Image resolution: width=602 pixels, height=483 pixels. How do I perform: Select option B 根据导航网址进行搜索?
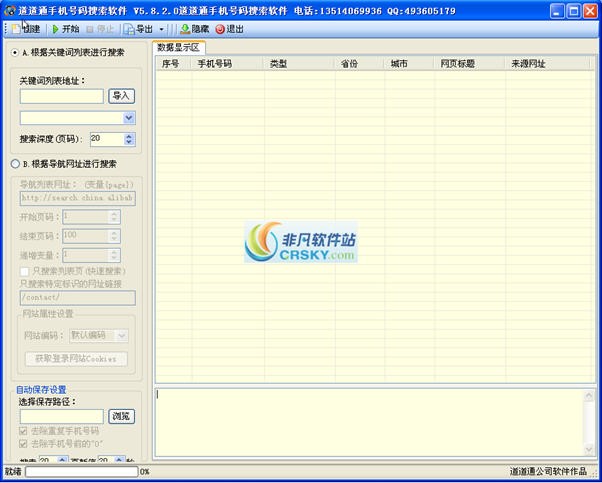15,164
